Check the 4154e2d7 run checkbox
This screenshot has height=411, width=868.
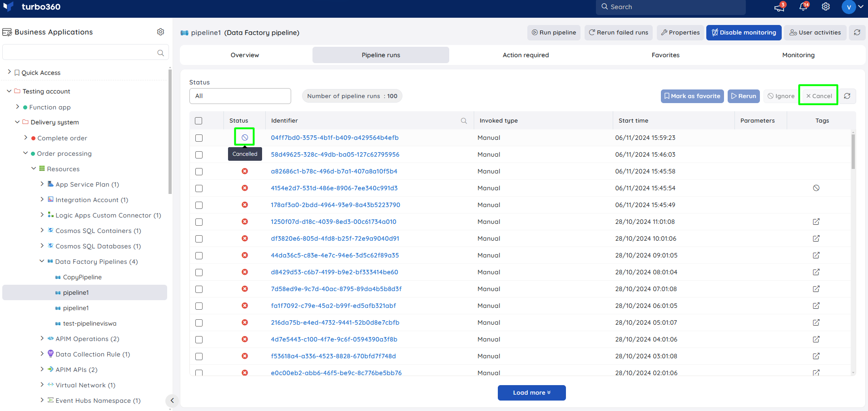199,188
